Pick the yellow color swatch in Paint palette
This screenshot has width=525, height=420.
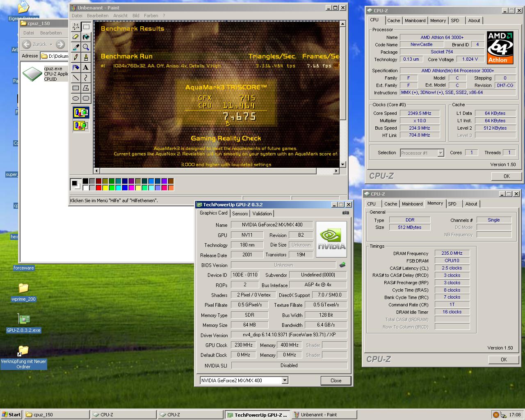tap(105, 188)
